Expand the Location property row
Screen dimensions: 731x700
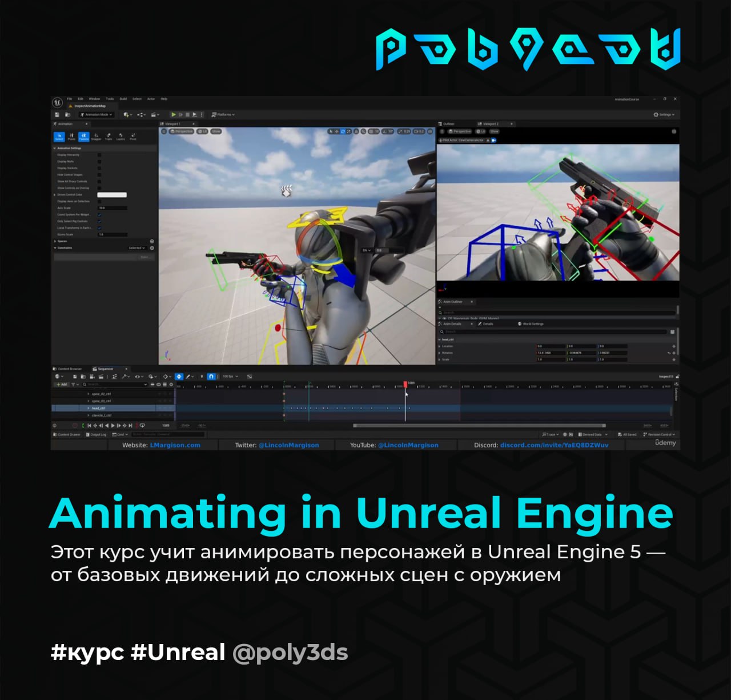pyautogui.click(x=439, y=346)
